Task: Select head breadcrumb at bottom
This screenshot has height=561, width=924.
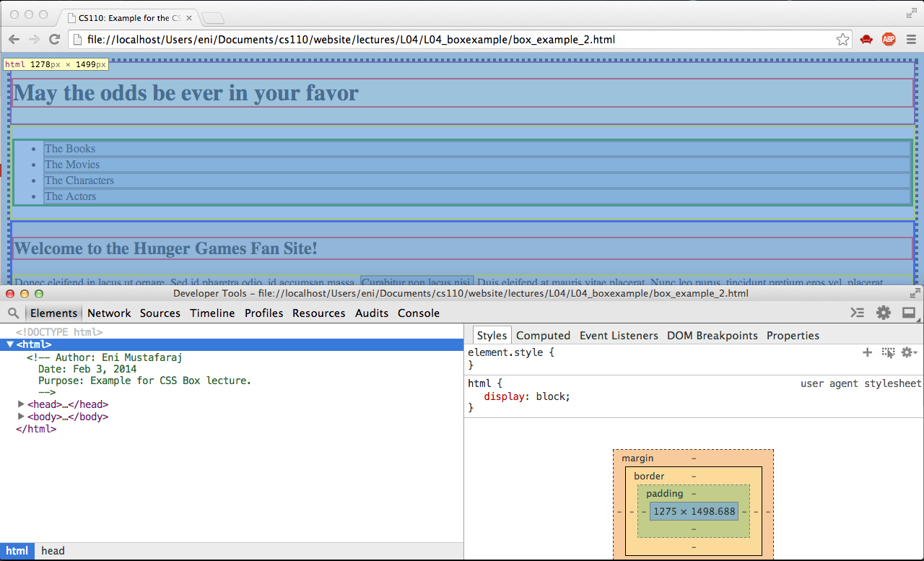Action: (x=53, y=551)
